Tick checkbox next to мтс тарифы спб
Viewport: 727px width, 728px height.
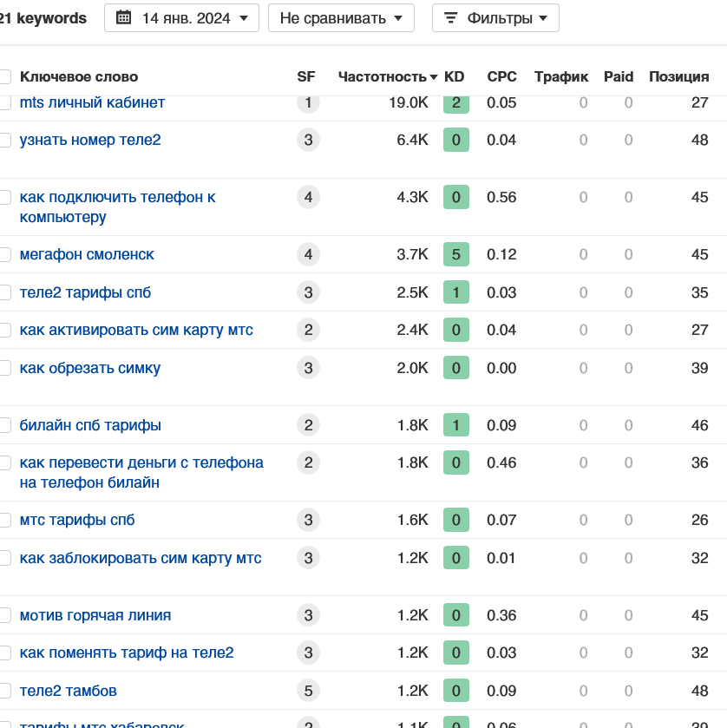coord(4,520)
